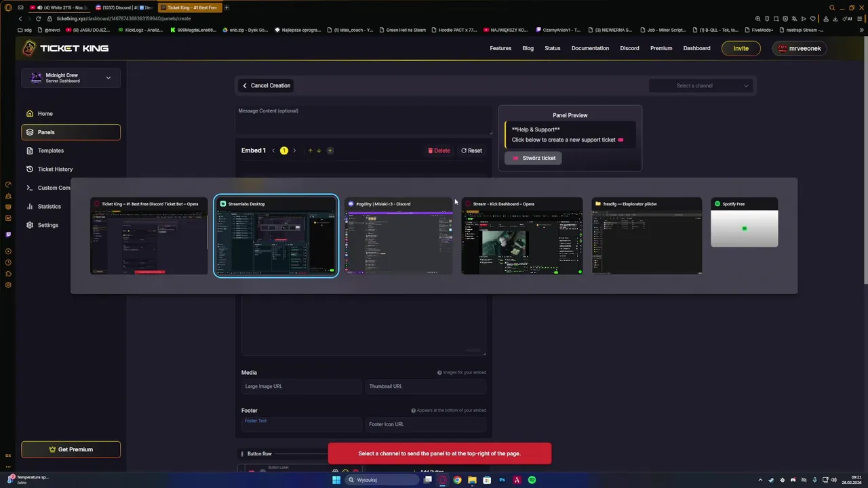868x488 pixels.
Task: Click the Wyszukaj taskbar search box
Action: tap(382, 480)
